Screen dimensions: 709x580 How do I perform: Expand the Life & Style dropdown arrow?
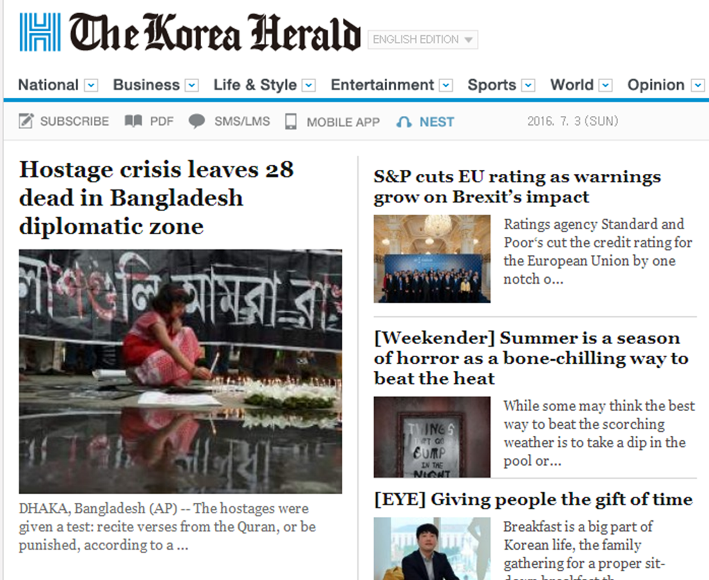[309, 85]
